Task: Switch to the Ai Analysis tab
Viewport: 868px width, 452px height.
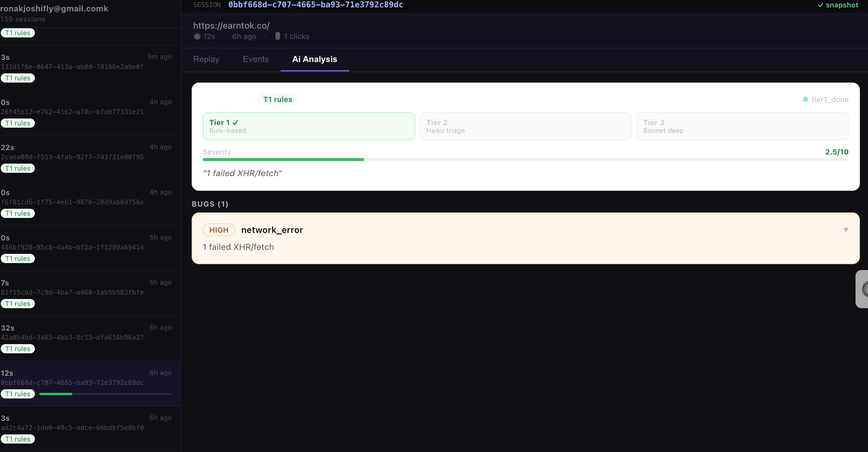Action: pyautogui.click(x=314, y=59)
